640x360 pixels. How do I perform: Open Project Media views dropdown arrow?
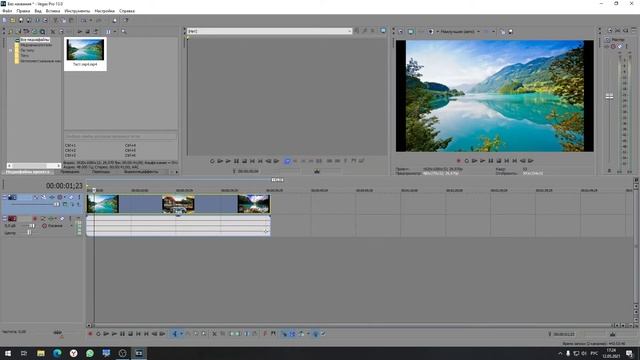click(114, 31)
